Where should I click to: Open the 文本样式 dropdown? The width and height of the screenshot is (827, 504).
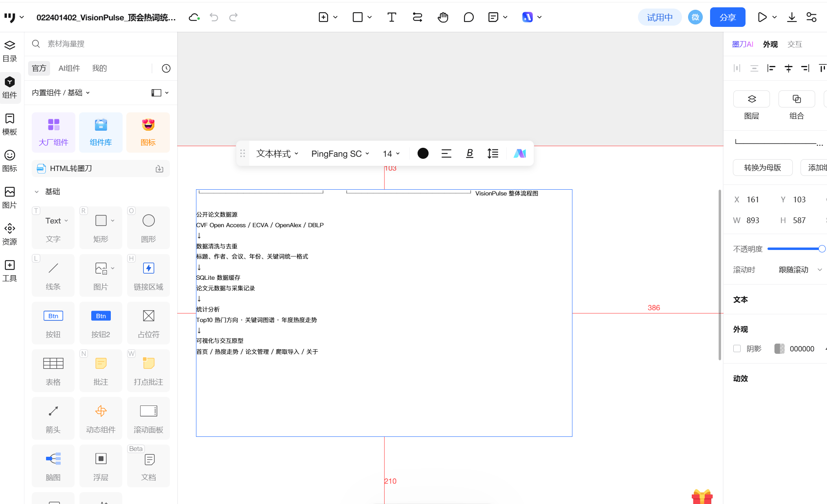point(277,153)
